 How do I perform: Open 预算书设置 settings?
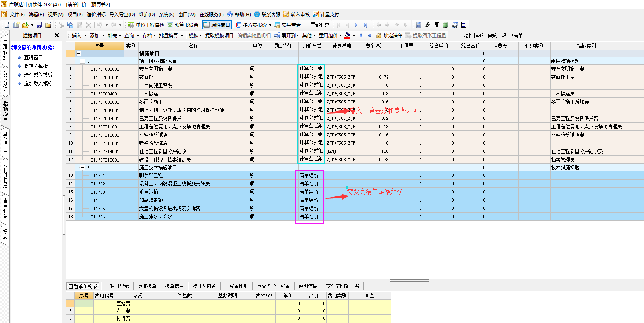[183, 25]
